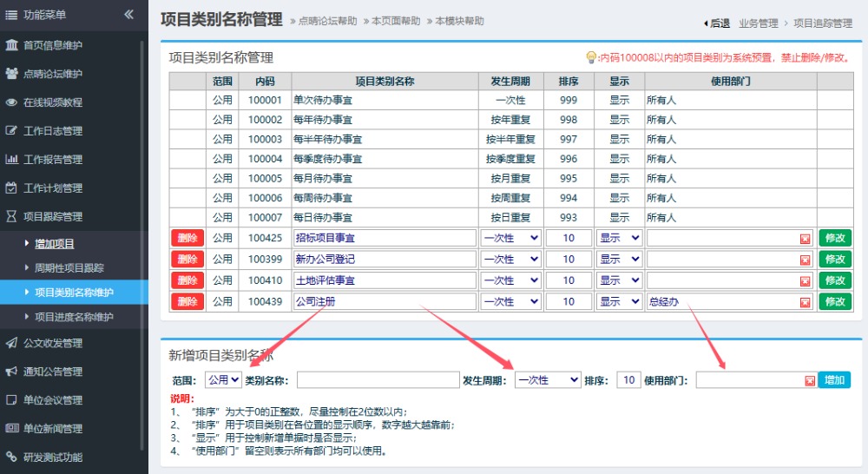
Task: Clear department field in the 公司注册 row
Action: (x=805, y=302)
